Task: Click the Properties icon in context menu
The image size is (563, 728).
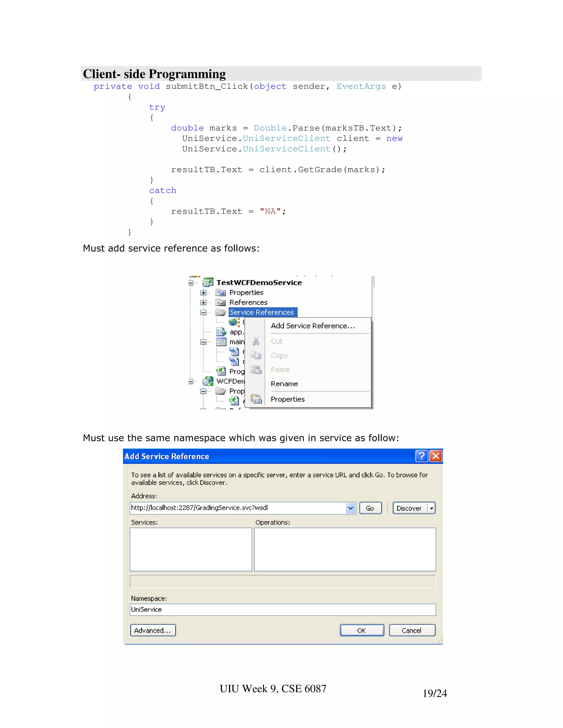Action: [256, 399]
